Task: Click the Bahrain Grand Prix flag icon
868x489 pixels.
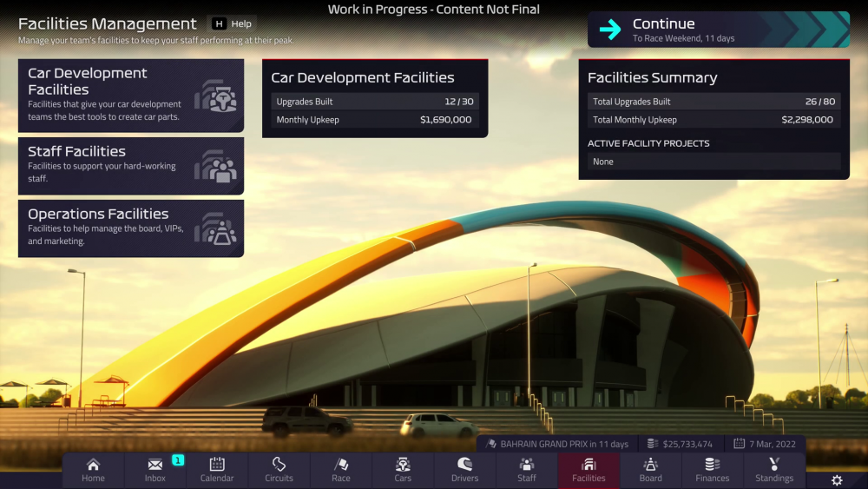Action: click(x=491, y=444)
